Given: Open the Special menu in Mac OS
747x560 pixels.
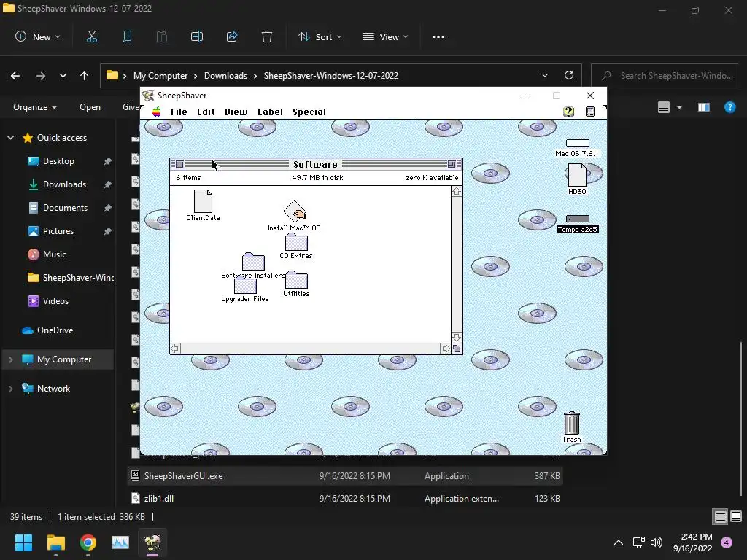Looking at the screenshot, I should point(309,112).
